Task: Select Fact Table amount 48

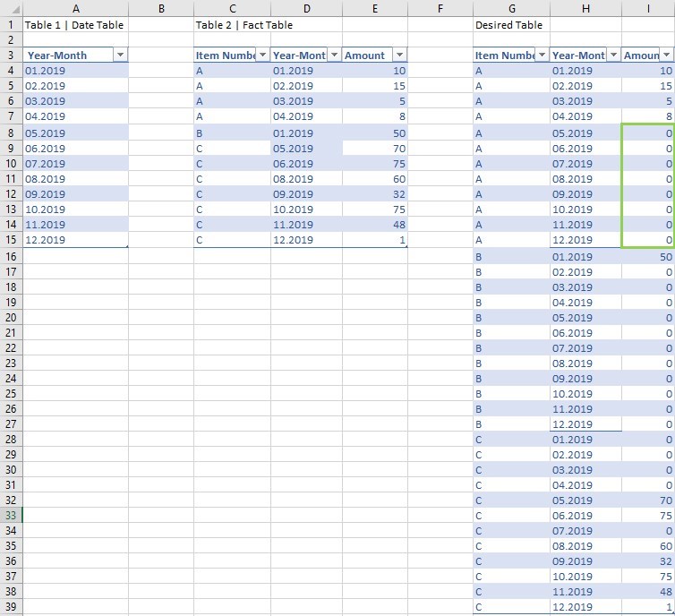Action: (x=375, y=224)
